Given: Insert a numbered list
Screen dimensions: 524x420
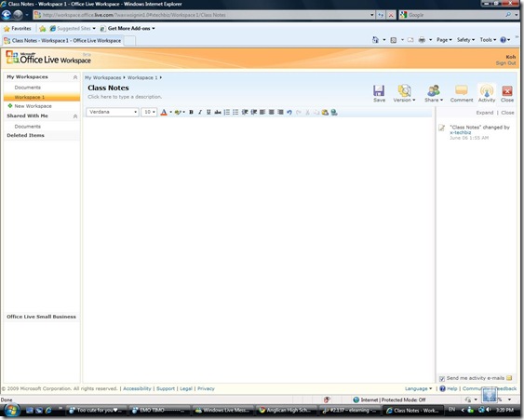Looking at the screenshot, I should click(226, 112).
